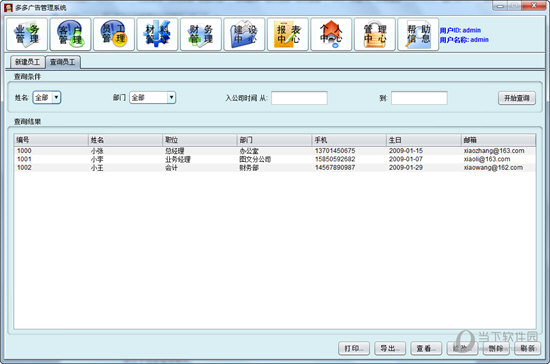The width and height of the screenshot is (550, 364).
Task: Switch to the 新建员工 tab
Action: click(x=27, y=62)
